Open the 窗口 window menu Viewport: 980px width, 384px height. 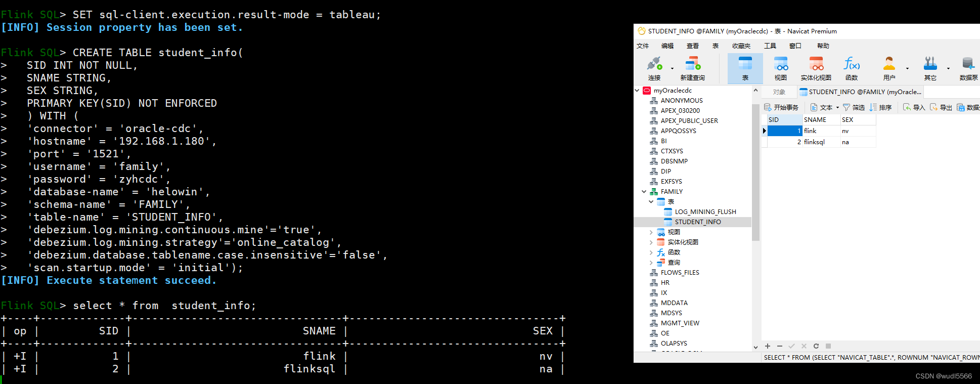[795, 46]
